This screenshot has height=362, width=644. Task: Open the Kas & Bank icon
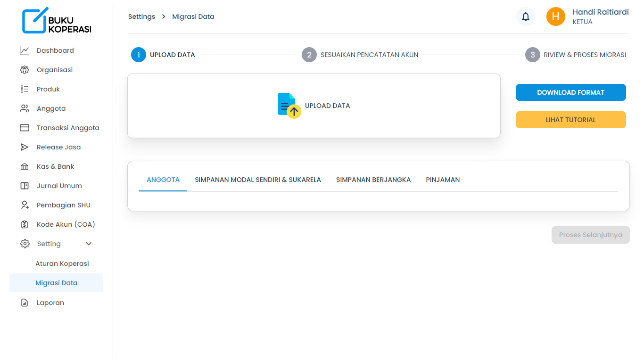(x=25, y=166)
